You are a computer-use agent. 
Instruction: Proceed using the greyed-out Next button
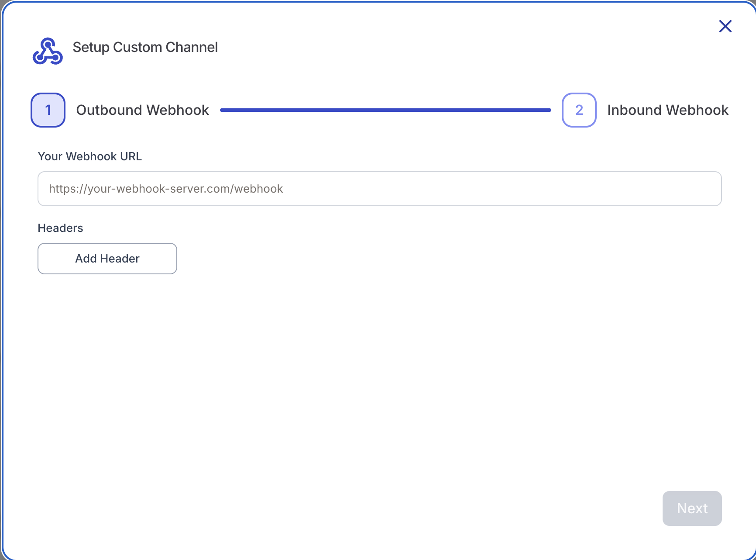[692, 508]
